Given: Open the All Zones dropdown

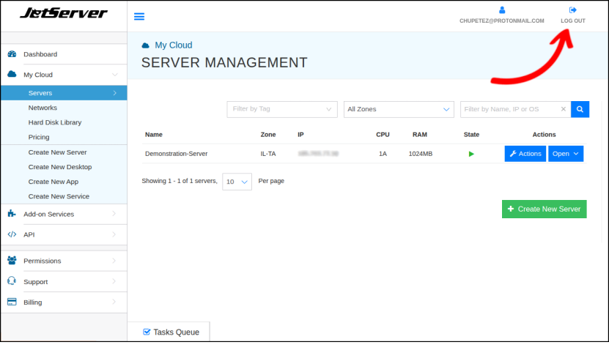Looking at the screenshot, I should (399, 109).
